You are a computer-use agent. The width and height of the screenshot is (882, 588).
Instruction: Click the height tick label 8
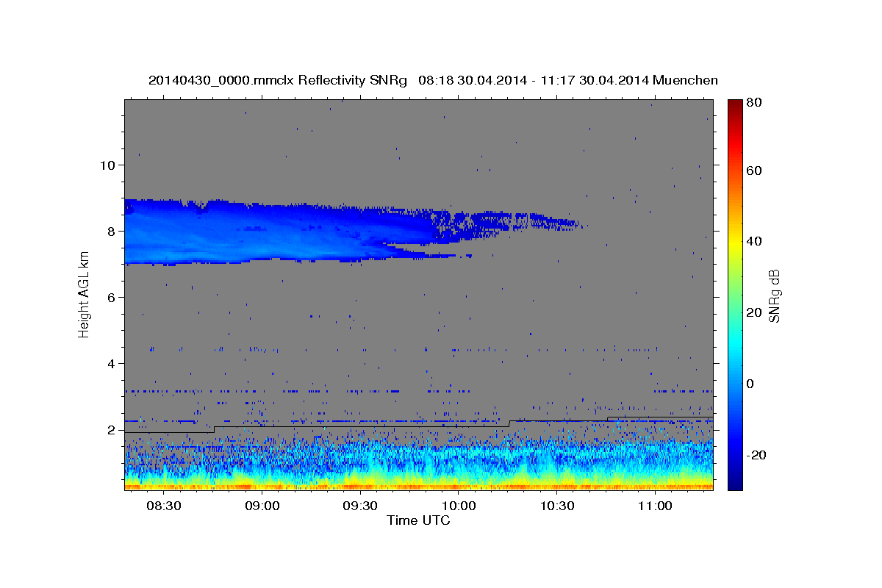111,231
